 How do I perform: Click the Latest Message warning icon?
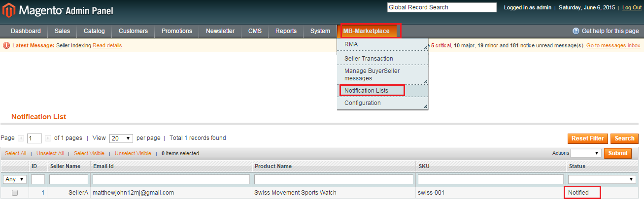(6, 45)
